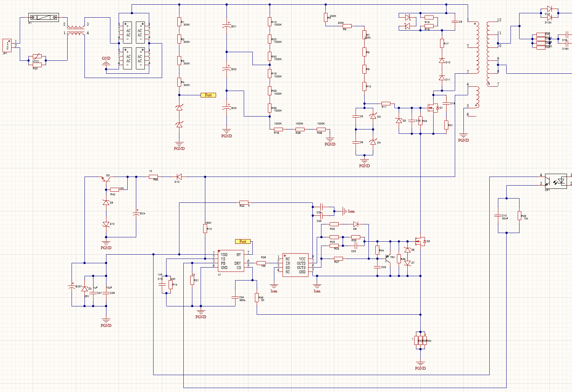Select capacitor C5
The height and width of the screenshot is (392, 572).
coord(356,116)
